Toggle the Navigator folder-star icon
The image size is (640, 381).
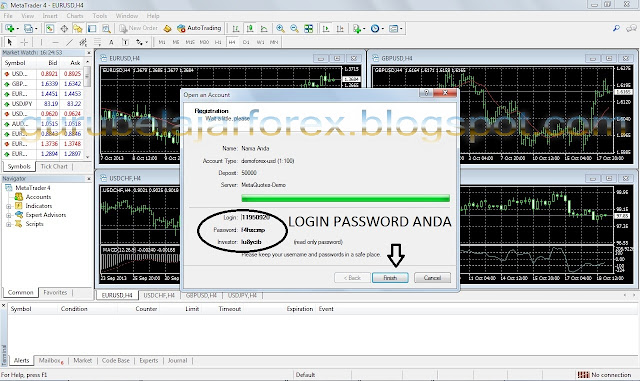(x=78, y=28)
